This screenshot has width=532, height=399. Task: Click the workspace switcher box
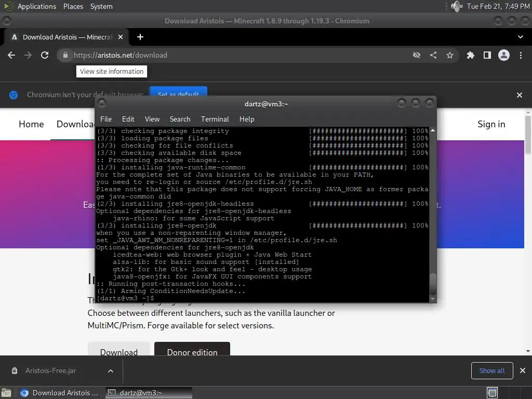tap(492, 393)
